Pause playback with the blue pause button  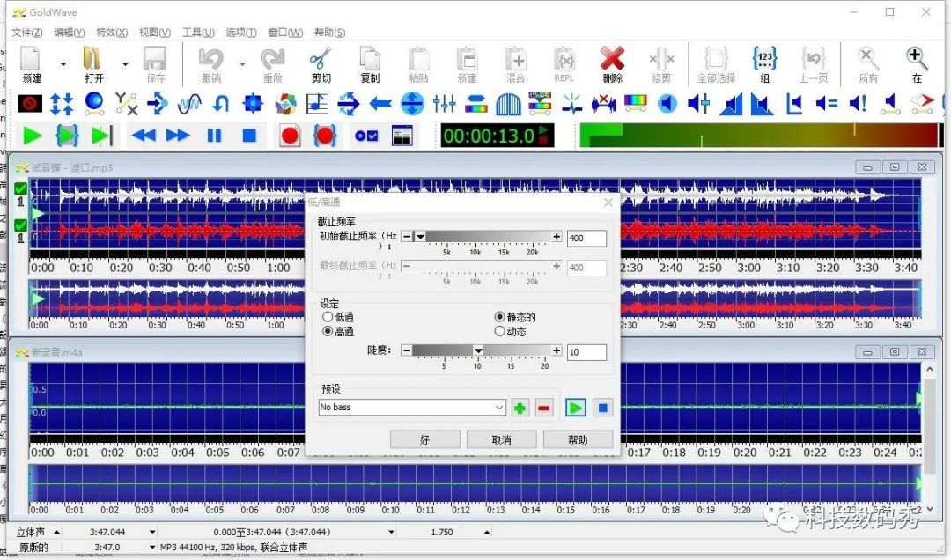pyautogui.click(x=214, y=136)
